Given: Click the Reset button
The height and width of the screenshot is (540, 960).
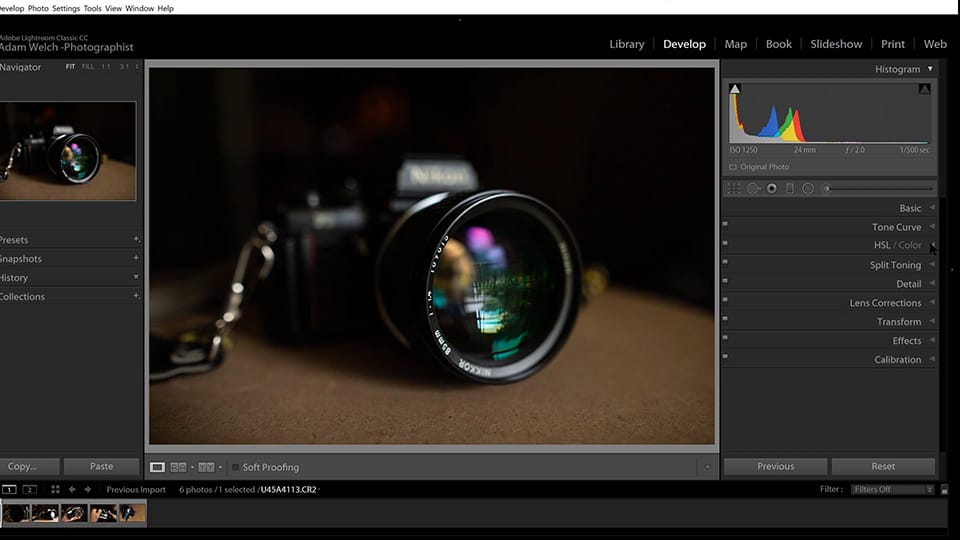Looking at the screenshot, I should [883, 467].
